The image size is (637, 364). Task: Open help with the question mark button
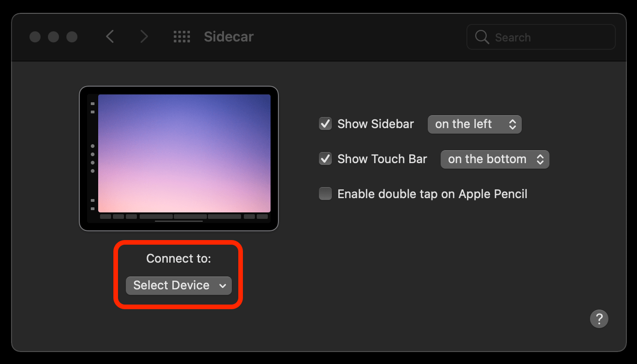(599, 318)
